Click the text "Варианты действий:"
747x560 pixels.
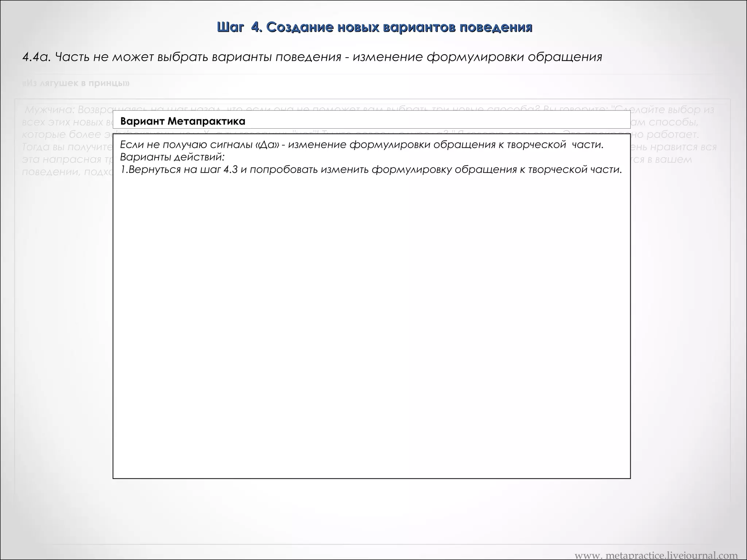172,157
